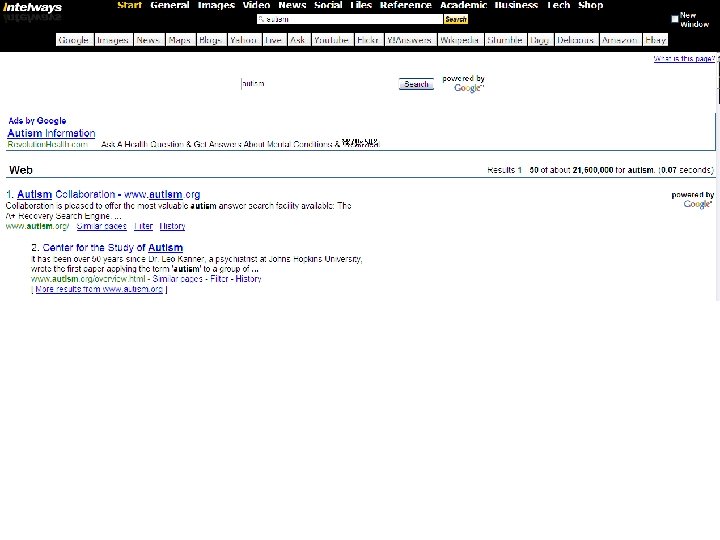Open the Files category tab
720x540 pixels.
click(361, 5)
